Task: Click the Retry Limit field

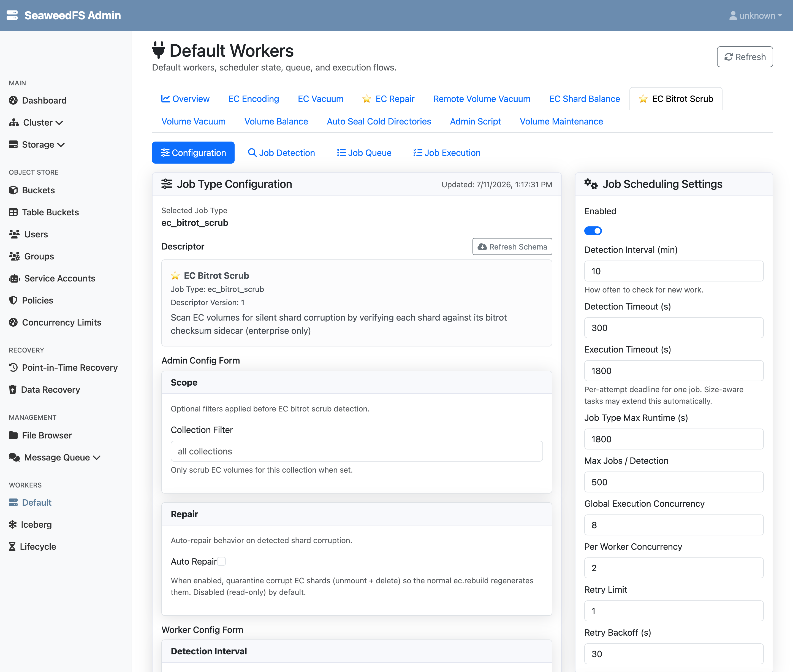Action: [x=674, y=611]
